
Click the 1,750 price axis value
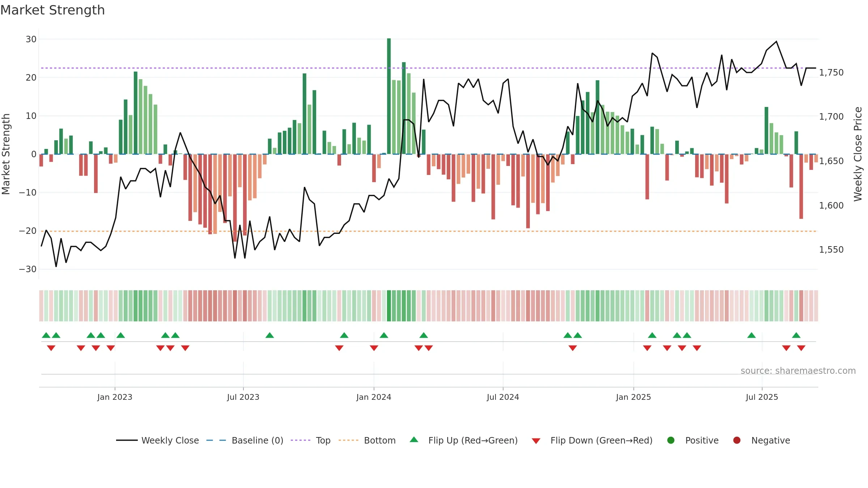[x=831, y=73]
